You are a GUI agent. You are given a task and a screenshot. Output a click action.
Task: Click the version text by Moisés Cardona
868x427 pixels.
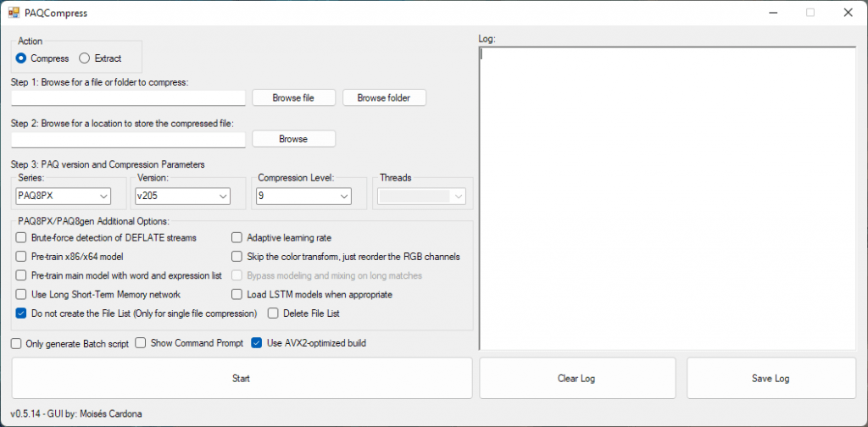pyautogui.click(x=76, y=413)
